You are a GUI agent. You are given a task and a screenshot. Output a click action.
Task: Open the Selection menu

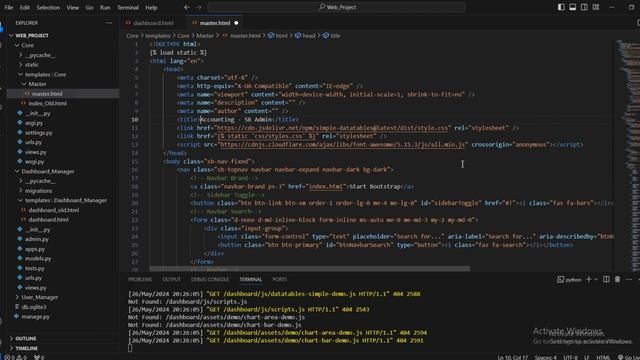[x=48, y=7]
